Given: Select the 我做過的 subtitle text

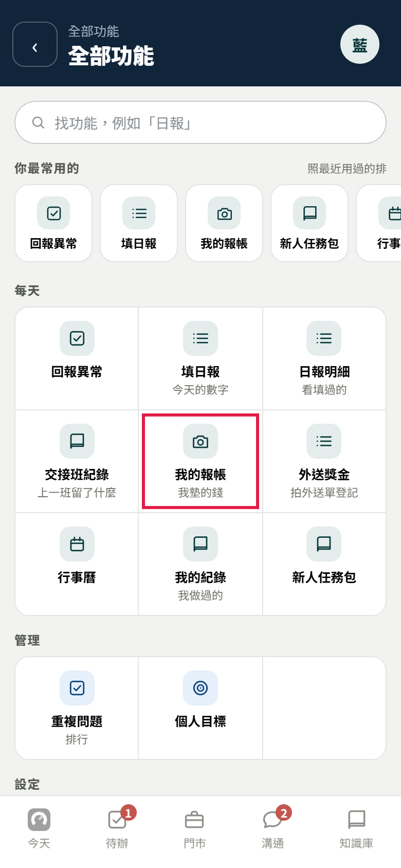Looking at the screenshot, I should click(200, 595).
